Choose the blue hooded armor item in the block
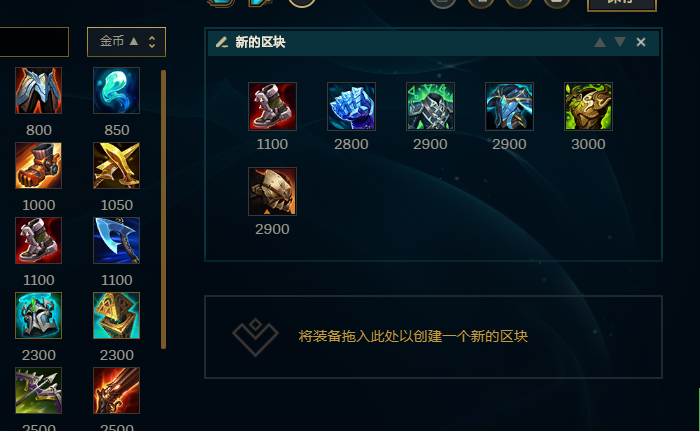 509,106
